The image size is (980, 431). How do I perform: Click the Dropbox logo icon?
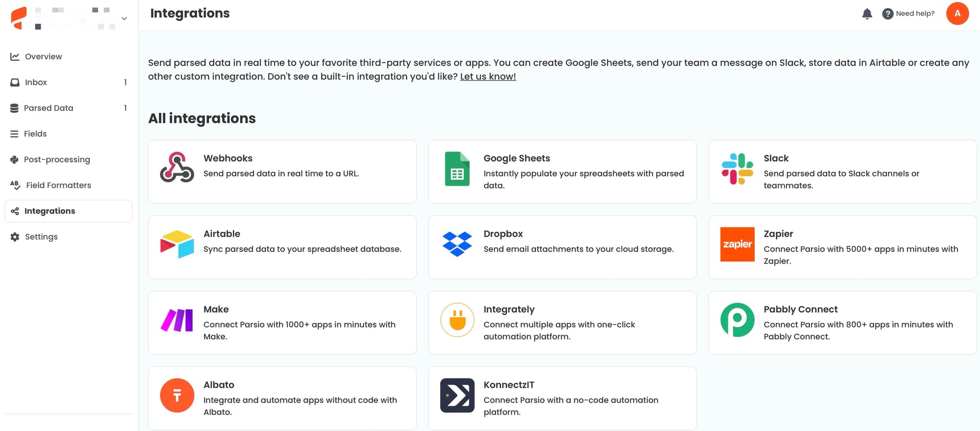457,244
